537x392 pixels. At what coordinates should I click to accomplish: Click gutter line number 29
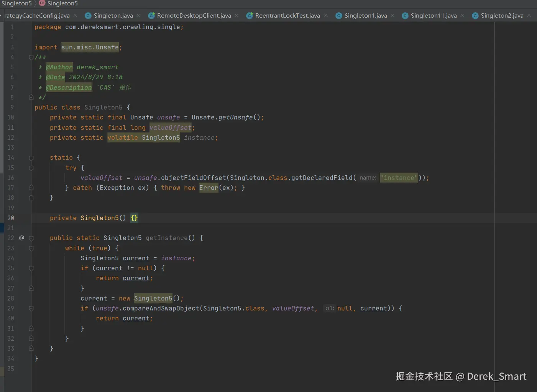tap(11, 308)
